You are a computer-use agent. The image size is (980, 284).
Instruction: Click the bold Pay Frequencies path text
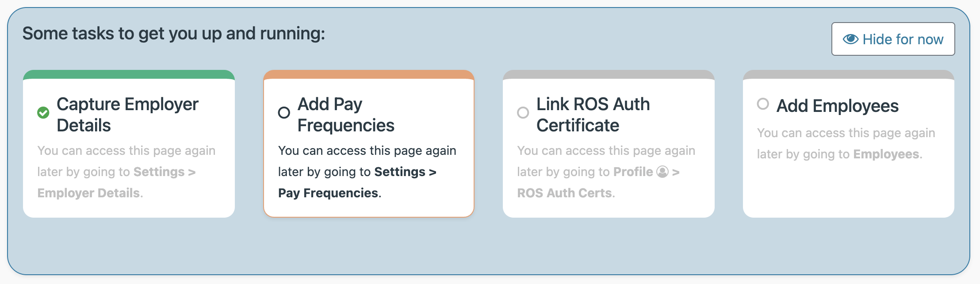(x=328, y=193)
